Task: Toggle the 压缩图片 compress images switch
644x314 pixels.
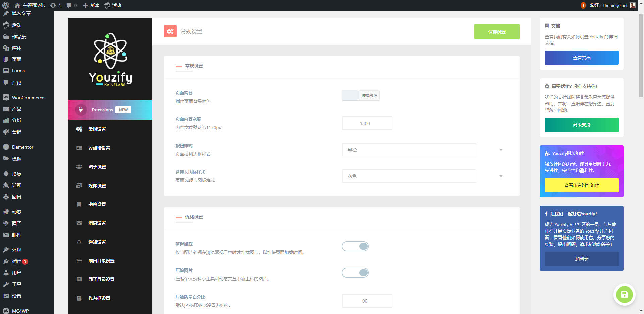Action: (355, 273)
